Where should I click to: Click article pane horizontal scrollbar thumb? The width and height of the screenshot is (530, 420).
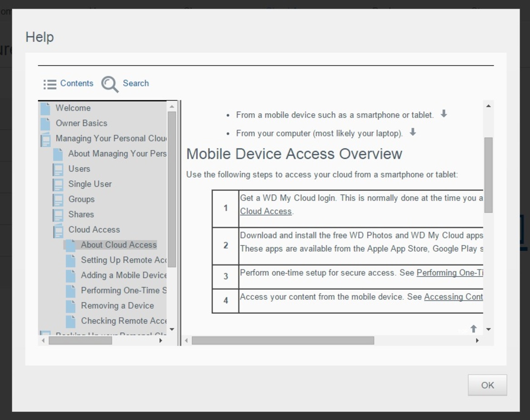[x=283, y=341]
